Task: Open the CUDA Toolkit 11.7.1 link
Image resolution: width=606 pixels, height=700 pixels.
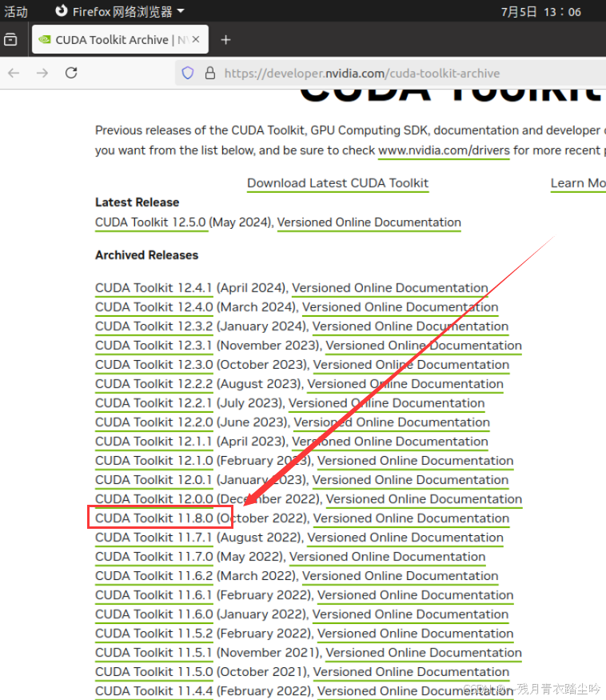Action: pyautogui.click(x=153, y=538)
